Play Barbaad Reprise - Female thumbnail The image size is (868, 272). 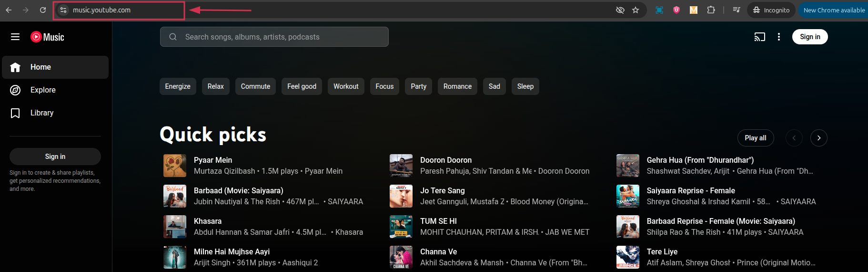628,227
